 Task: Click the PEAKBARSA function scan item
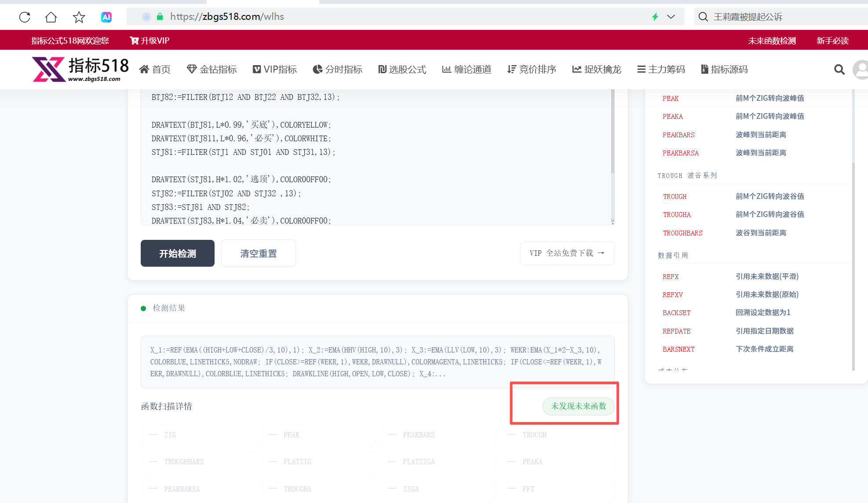point(199,489)
